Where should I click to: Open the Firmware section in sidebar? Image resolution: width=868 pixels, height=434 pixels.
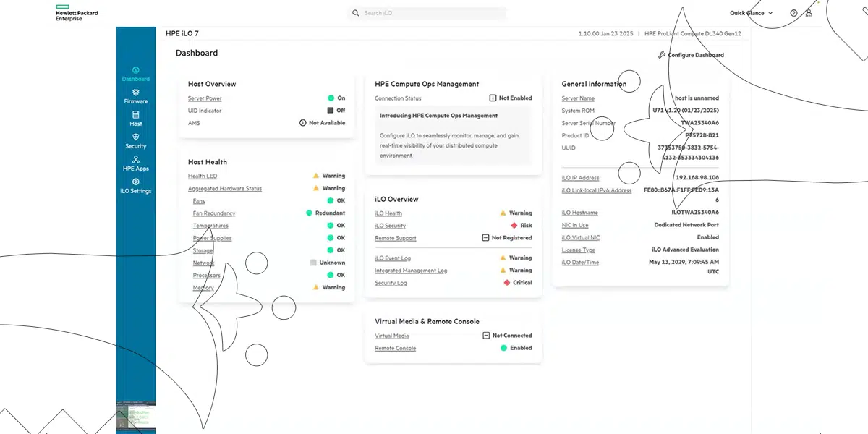[x=136, y=93]
